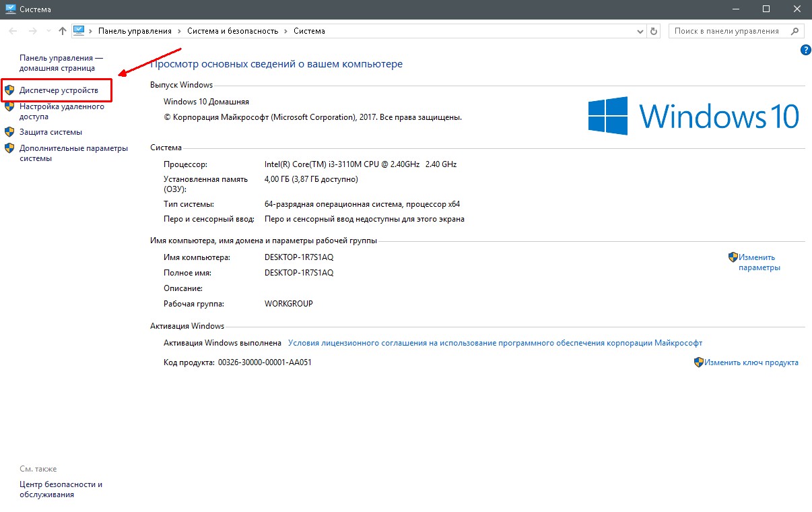Select Система breadcrumb in address bar

pos(309,31)
